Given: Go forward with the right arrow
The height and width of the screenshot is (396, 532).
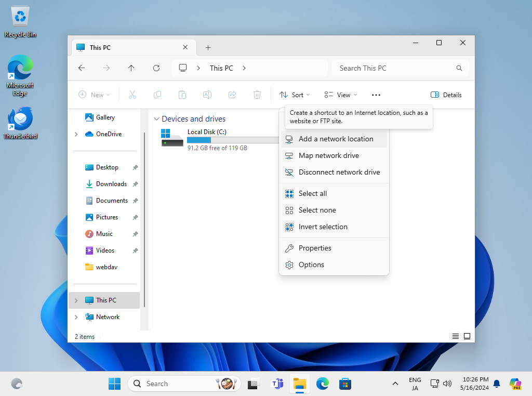Looking at the screenshot, I should pos(107,68).
